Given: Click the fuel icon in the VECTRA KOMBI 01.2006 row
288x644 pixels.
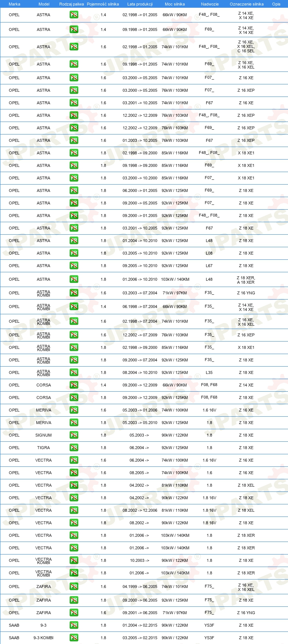Looking at the screenshot, I should (x=74, y=573).
